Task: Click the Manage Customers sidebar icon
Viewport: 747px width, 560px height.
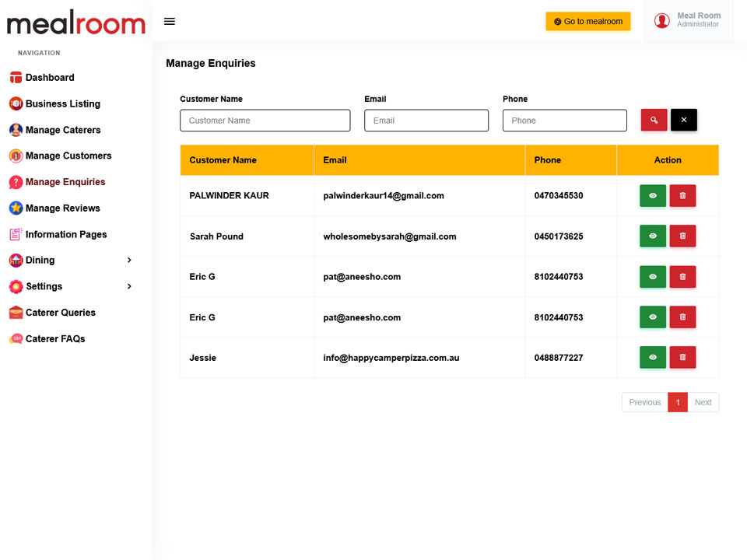Action: coord(16,156)
